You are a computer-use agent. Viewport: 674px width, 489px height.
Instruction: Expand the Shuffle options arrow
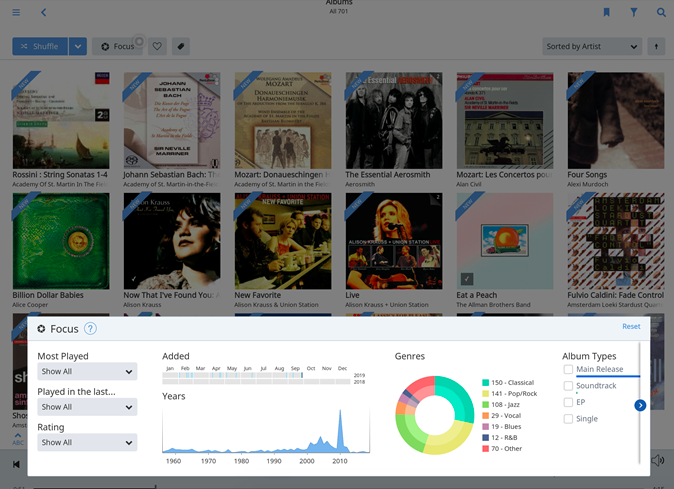(78, 46)
